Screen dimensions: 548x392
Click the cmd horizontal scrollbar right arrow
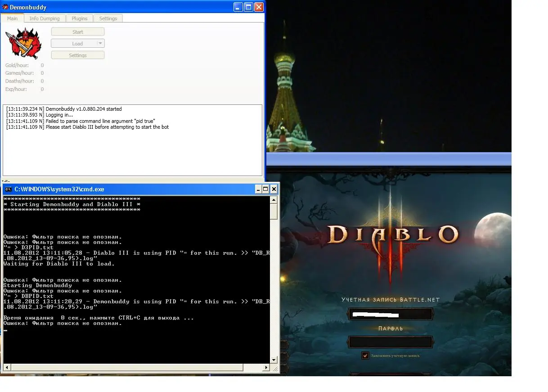pyautogui.click(x=265, y=368)
